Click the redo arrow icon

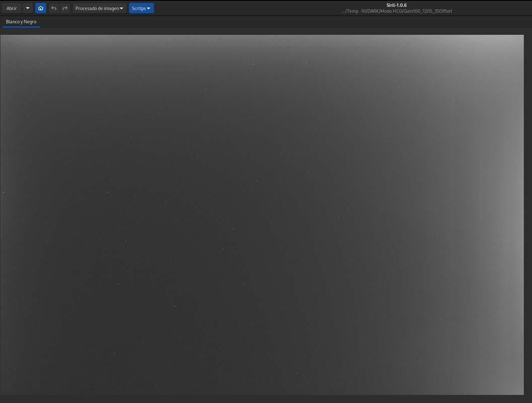pyautogui.click(x=65, y=8)
